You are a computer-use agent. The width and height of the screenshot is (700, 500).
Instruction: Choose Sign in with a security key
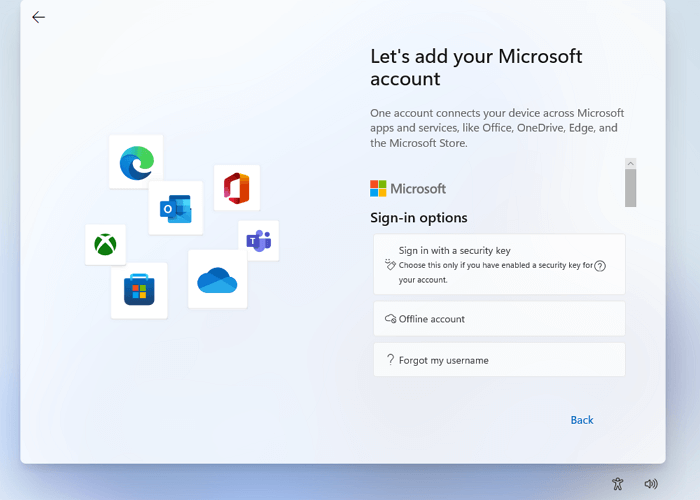pyautogui.click(x=499, y=264)
